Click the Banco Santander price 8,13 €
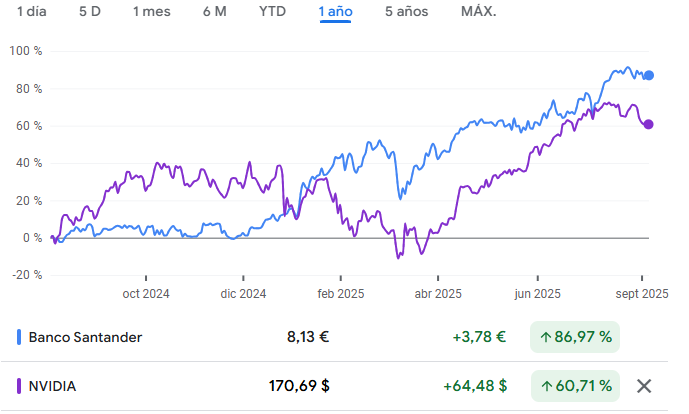This screenshot has width=689, height=414. [x=307, y=337]
